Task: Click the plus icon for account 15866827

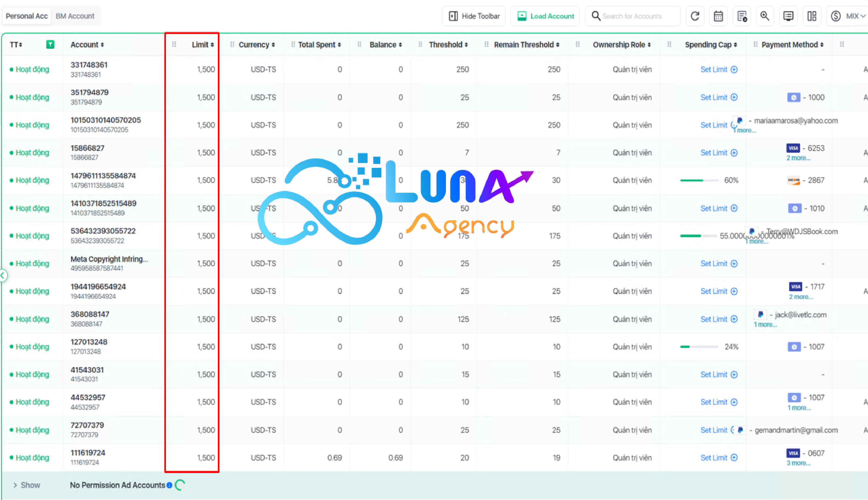Action: point(734,153)
